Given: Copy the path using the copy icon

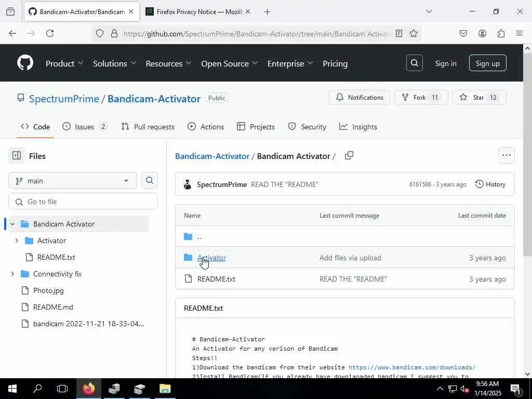Looking at the screenshot, I should (349, 156).
